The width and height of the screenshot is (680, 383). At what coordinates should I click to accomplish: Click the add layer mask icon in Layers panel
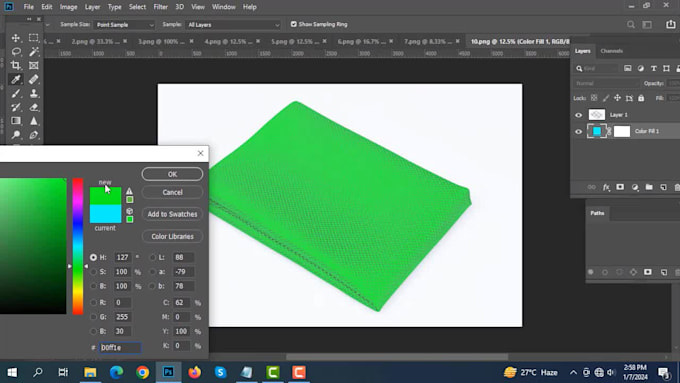coord(620,187)
